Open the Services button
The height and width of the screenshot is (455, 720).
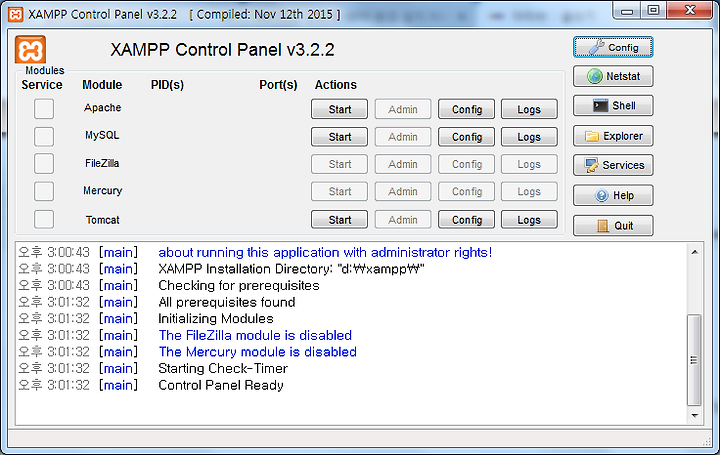coord(613,165)
